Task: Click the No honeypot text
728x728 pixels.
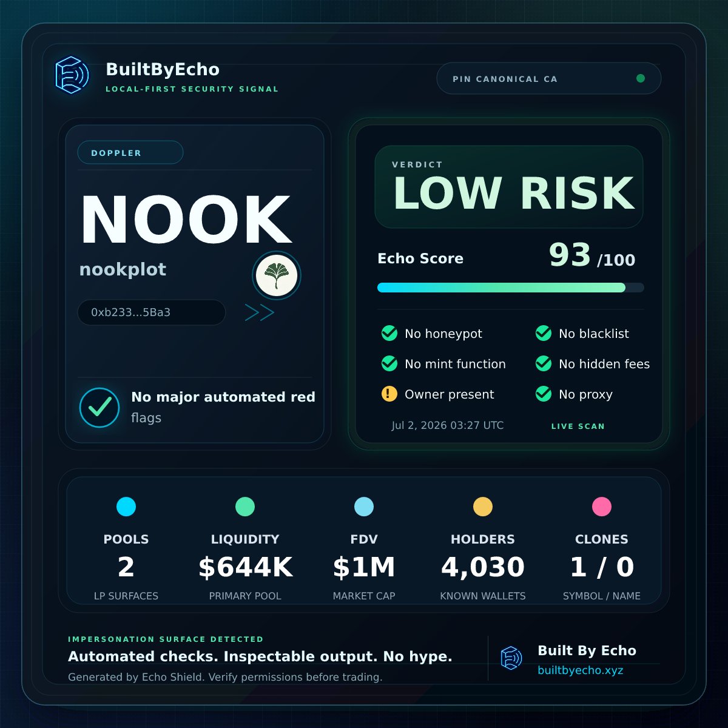Action: pos(443,334)
